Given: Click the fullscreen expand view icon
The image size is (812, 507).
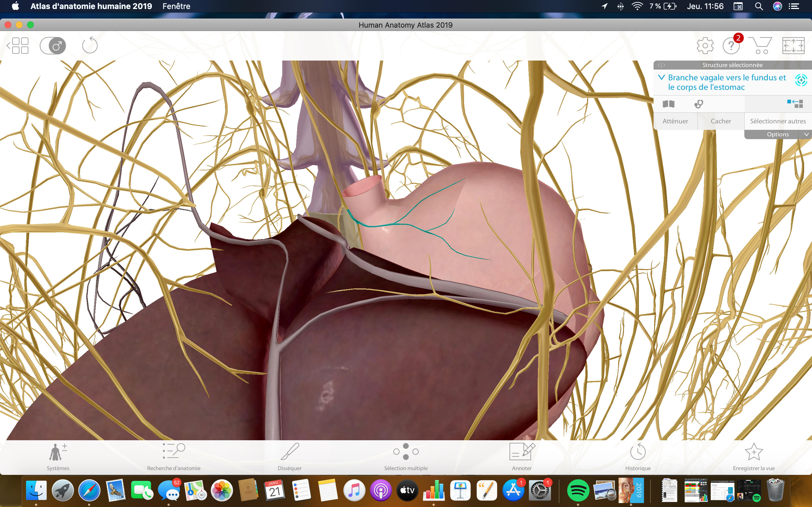Looking at the screenshot, I should [x=793, y=46].
